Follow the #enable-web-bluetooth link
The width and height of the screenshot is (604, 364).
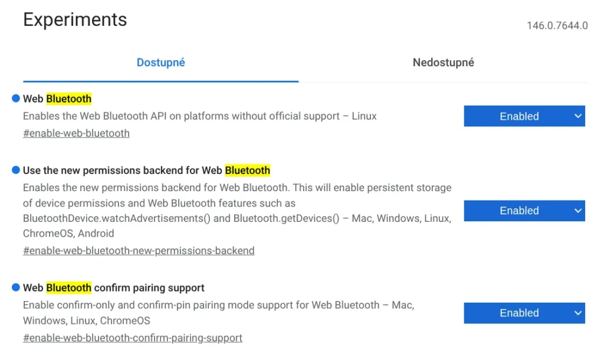76,133
